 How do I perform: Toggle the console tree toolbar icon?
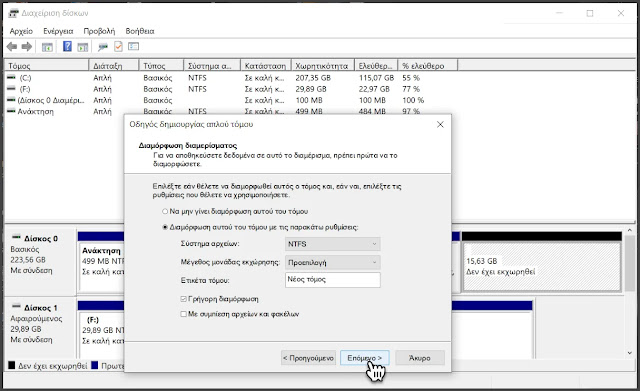coord(47,47)
